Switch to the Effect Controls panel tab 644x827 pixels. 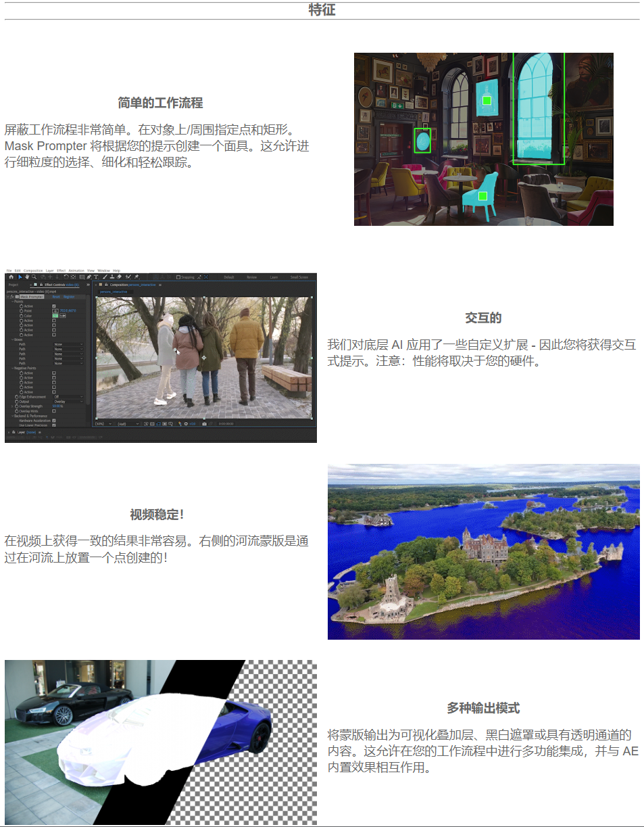(x=61, y=285)
